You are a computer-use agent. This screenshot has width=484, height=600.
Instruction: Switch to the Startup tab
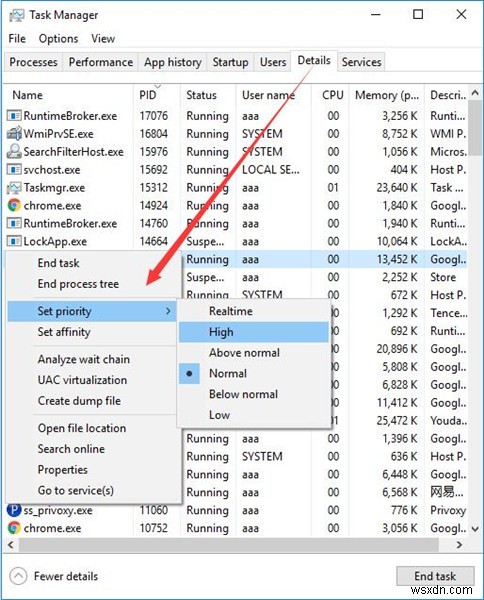point(230,62)
